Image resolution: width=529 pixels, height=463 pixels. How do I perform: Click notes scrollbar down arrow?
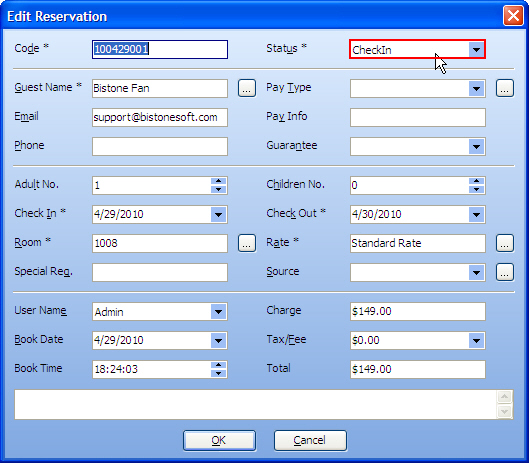click(505, 411)
